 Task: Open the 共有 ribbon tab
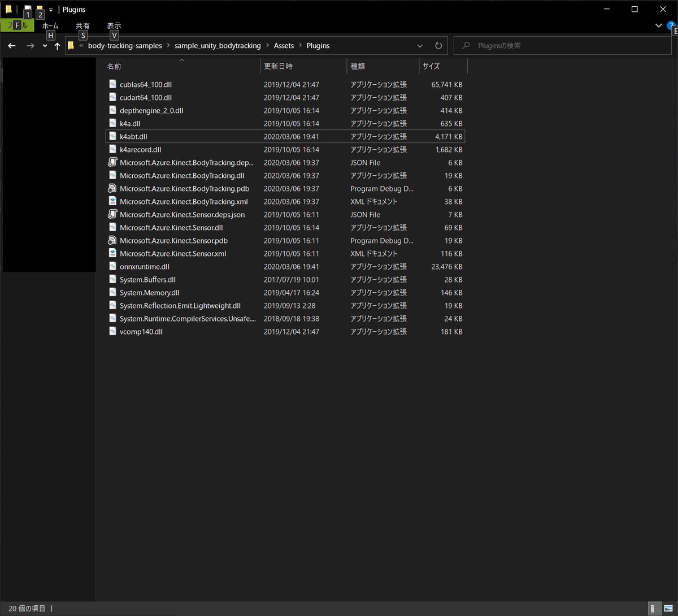click(82, 26)
